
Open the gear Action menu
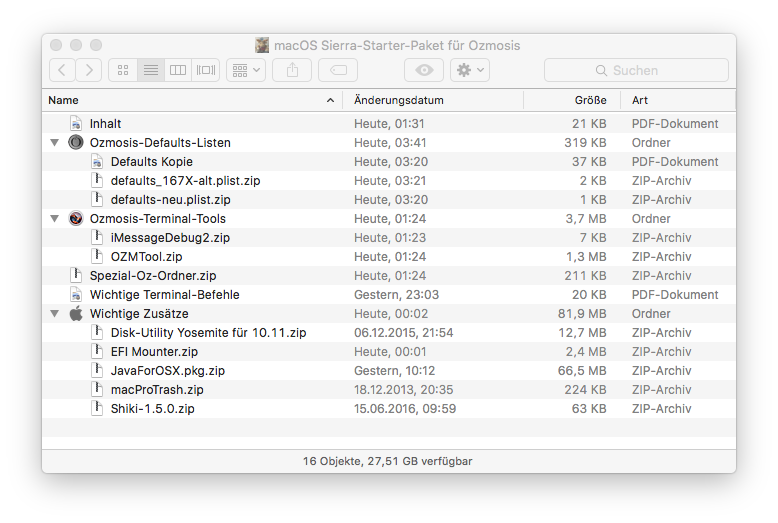[x=470, y=70]
